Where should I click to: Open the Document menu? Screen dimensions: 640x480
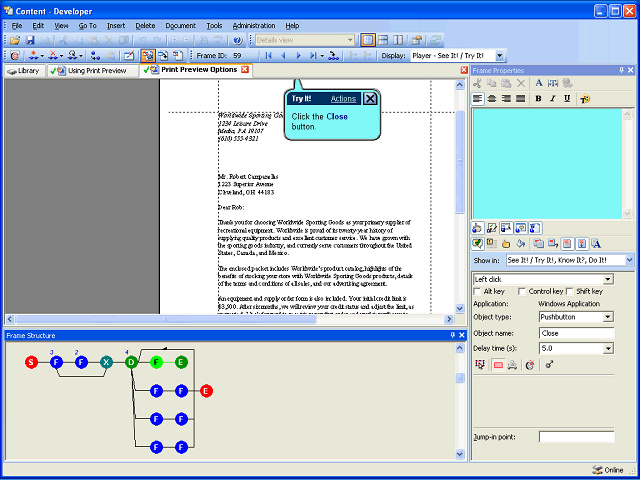[180, 26]
